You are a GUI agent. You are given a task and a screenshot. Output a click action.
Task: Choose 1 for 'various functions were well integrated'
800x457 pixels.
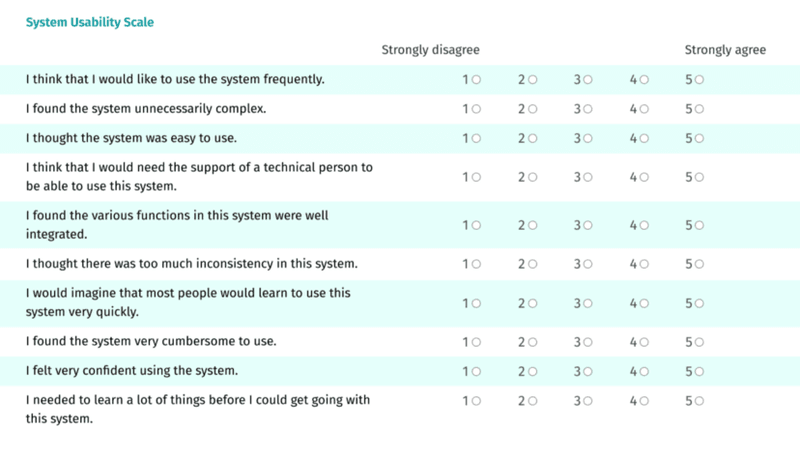pyautogui.click(x=476, y=225)
